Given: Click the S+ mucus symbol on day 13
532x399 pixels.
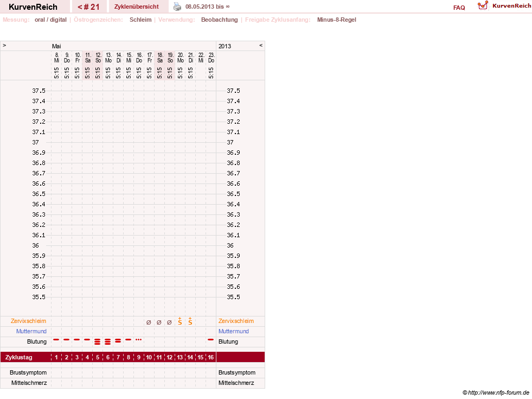Looking at the screenshot, I should [x=180, y=321].
